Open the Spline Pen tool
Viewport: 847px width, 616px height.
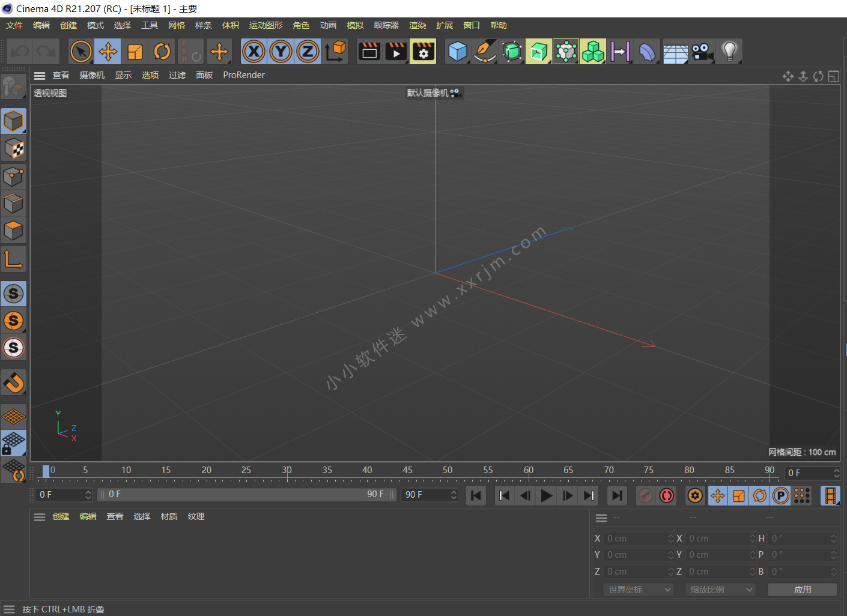coord(485,52)
